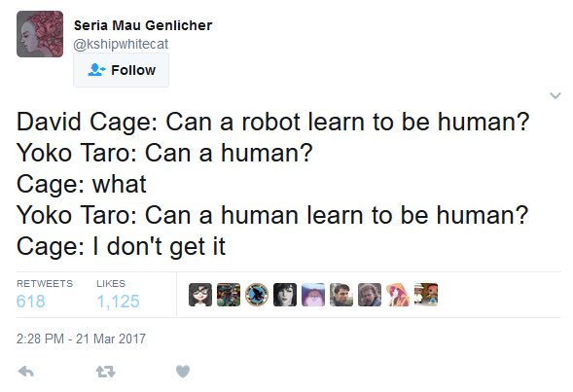Image resolution: width=573 pixels, height=392 pixels.
Task: Open the last liker avatar on the right
Action: pyautogui.click(x=426, y=295)
